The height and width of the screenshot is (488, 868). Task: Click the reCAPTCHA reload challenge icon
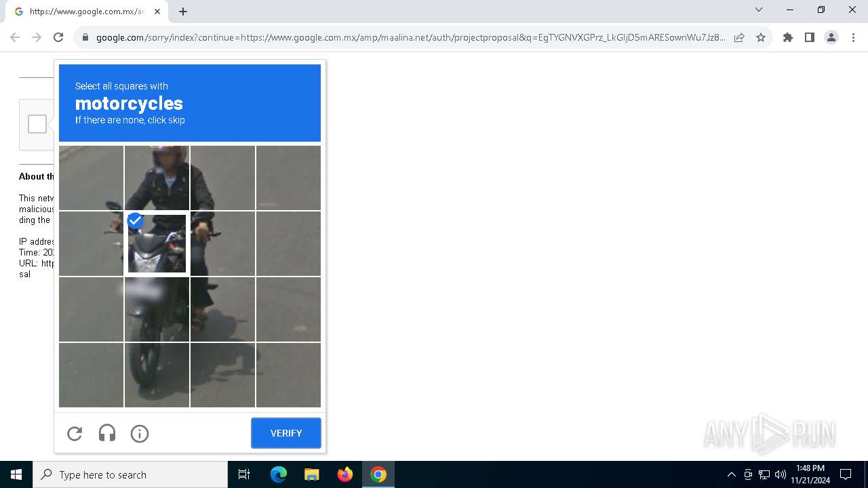(75, 433)
